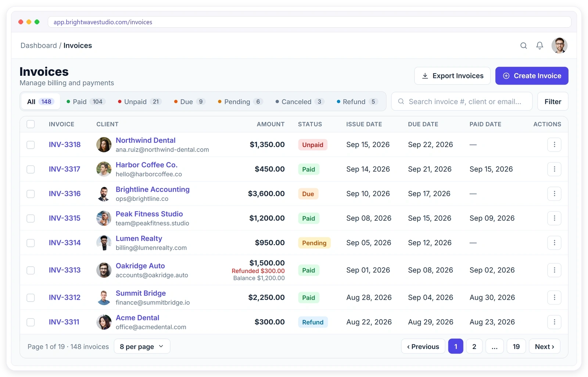This screenshot has height=377, width=588.
Task: Switch to the All invoices tab
Action: click(x=40, y=102)
